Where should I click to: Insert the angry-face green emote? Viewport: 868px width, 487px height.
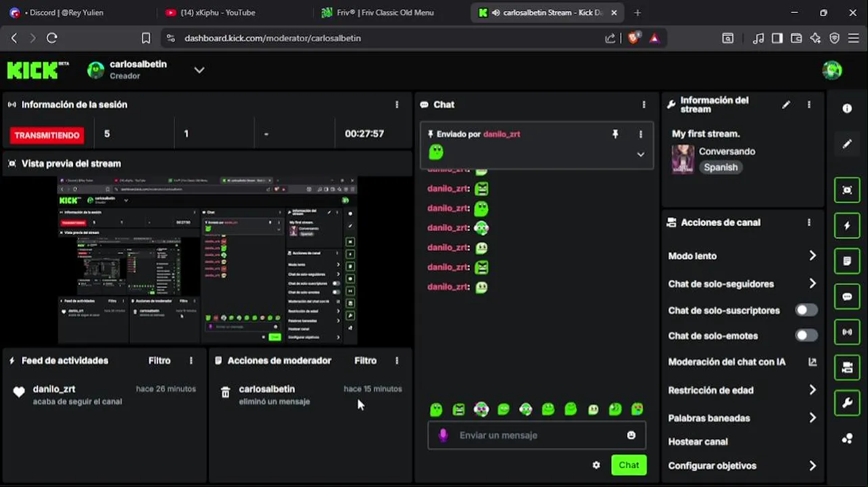[459, 409]
